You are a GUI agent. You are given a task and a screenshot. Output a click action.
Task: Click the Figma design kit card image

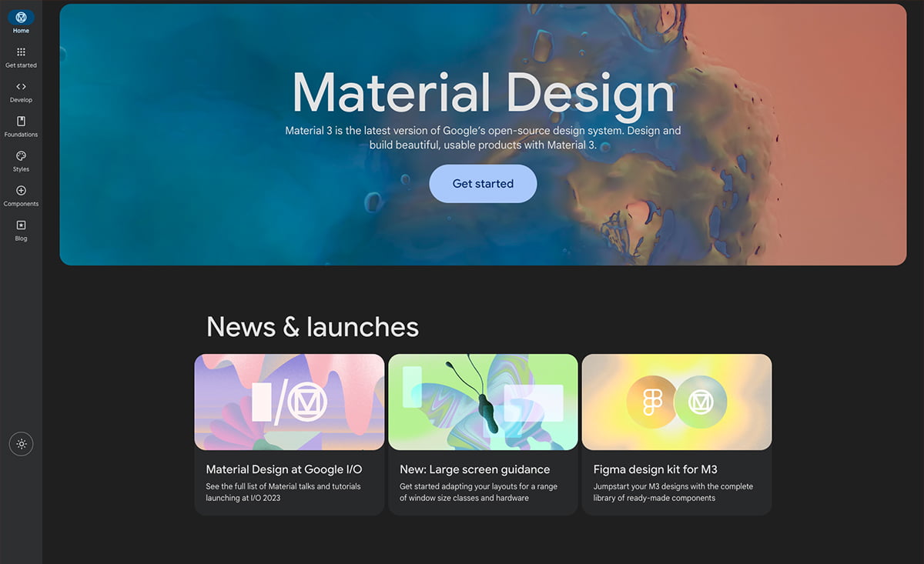[676, 402]
